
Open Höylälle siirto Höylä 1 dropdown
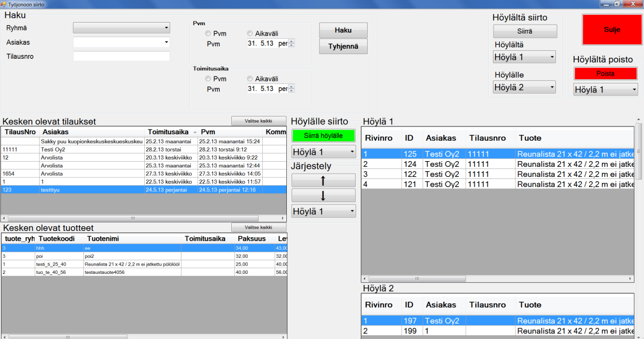323,152
